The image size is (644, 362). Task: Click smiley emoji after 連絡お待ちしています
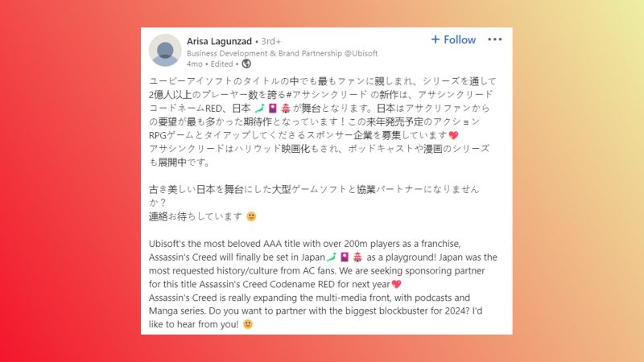click(x=251, y=216)
